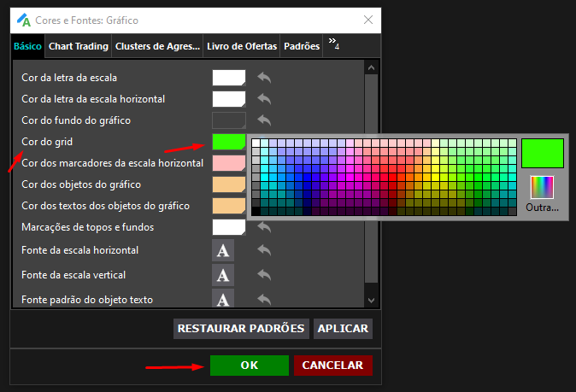Image resolution: width=576 pixels, height=392 pixels.
Task: Open 'Cor da letra da escala horizontal' swatch
Action: [229, 99]
